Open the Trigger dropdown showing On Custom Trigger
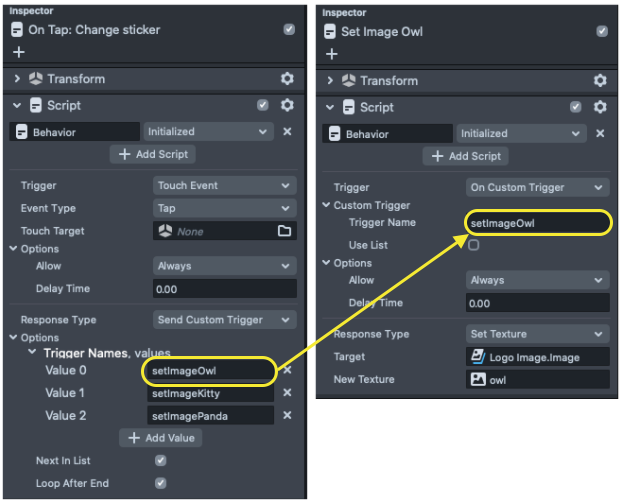The image size is (622, 503). (x=538, y=187)
